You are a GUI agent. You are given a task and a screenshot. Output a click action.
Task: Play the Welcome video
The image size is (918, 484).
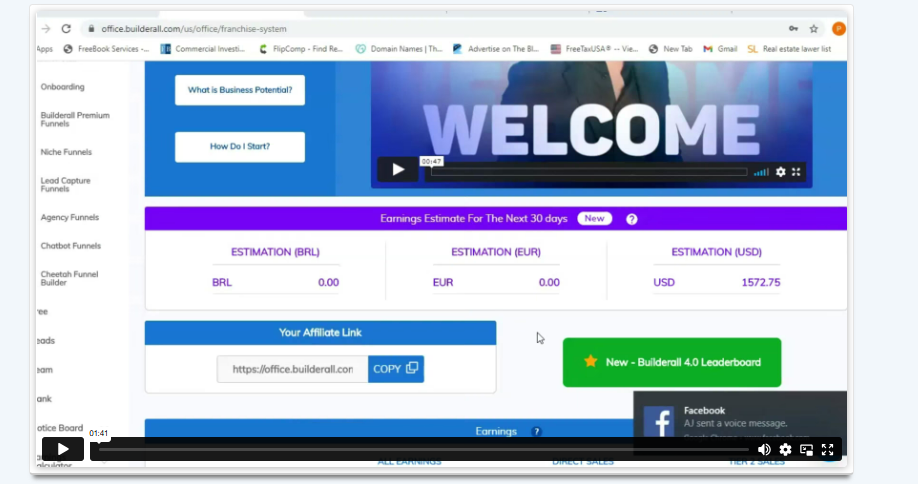point(398,170)
